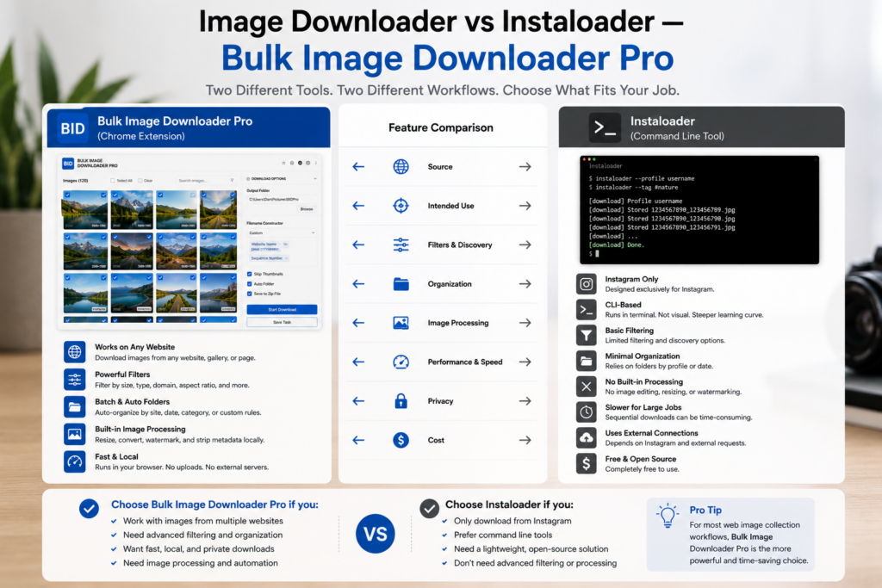The height and width of the screenshot is (588, 882).
Task: Click the sliders icon beside Powerful Filters
Action: tap(75, 380)
